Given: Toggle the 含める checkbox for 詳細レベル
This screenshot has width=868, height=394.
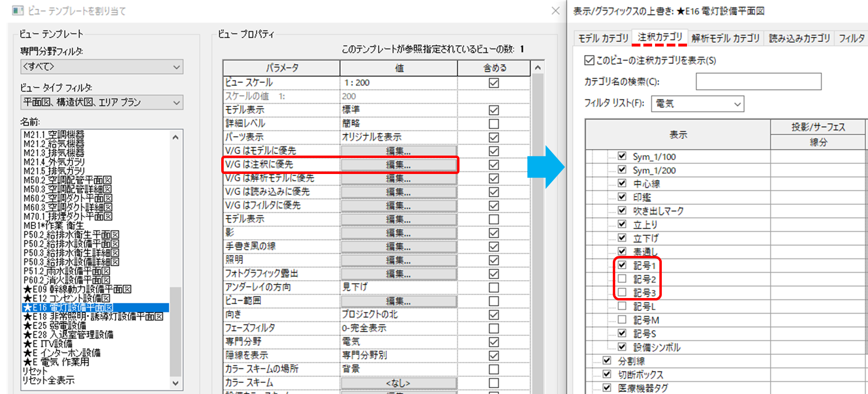Looking at the screenshot, I should 494,124.
